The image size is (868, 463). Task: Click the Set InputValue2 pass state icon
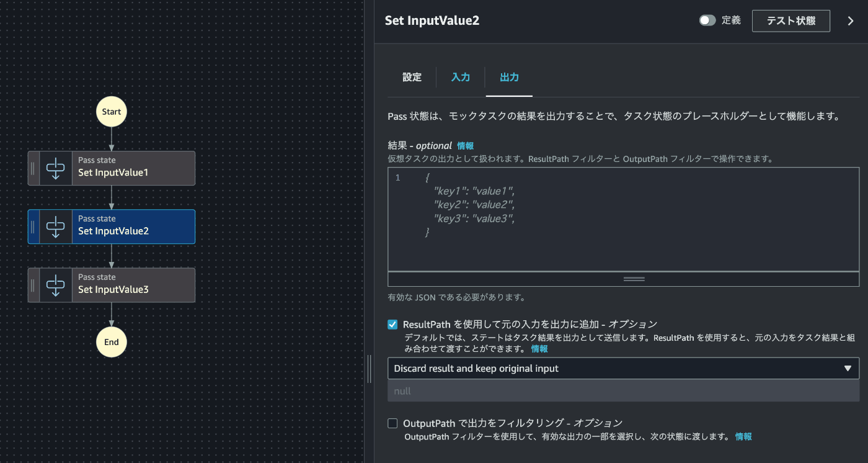[56, 227]
